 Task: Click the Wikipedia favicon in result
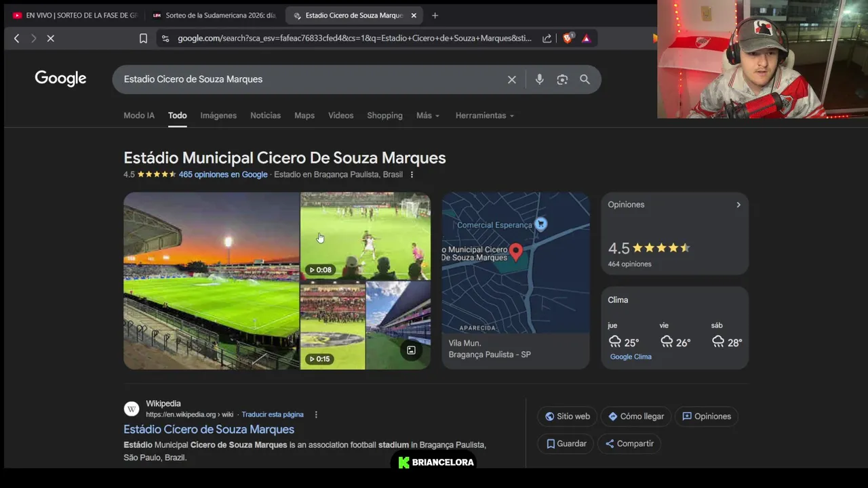coord(132,409)
